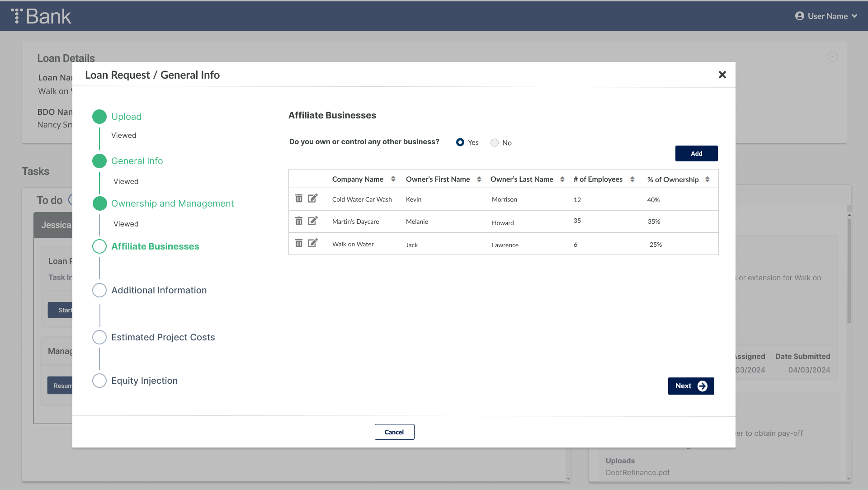The width and height of the screenshot is (868, 490).
Task: Edit the Martin's Daycare entry
Action: 313,221
